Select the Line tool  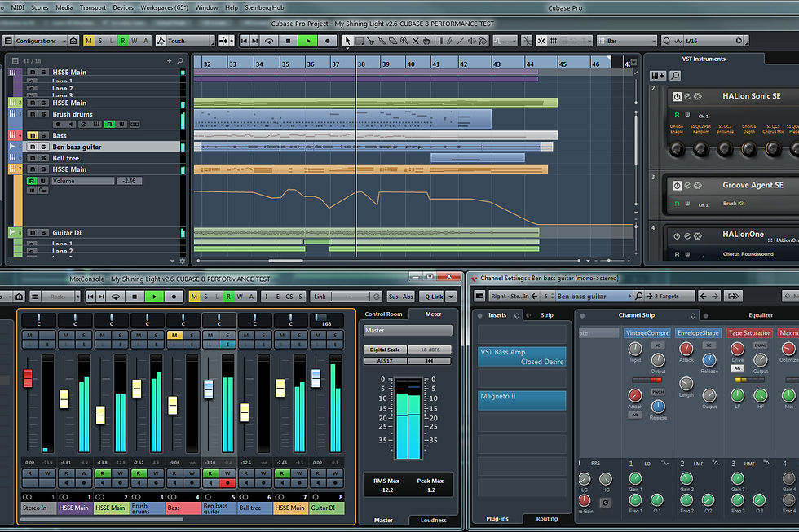pyautogui.click(x=461, y=41)
